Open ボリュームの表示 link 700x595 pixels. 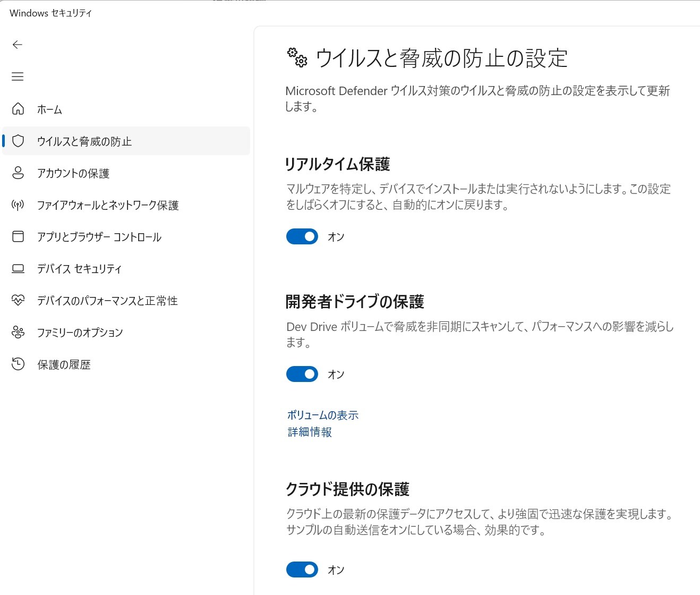[x=323, y=415]
